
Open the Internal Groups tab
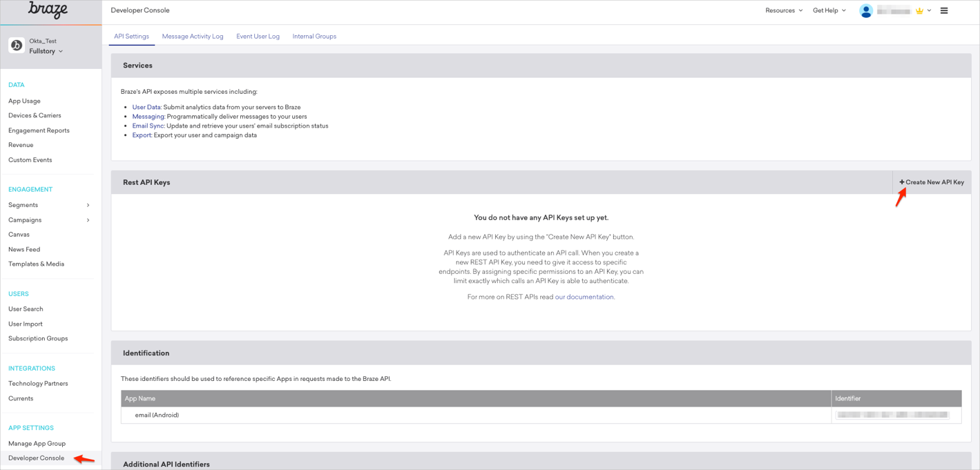[314, 37]
